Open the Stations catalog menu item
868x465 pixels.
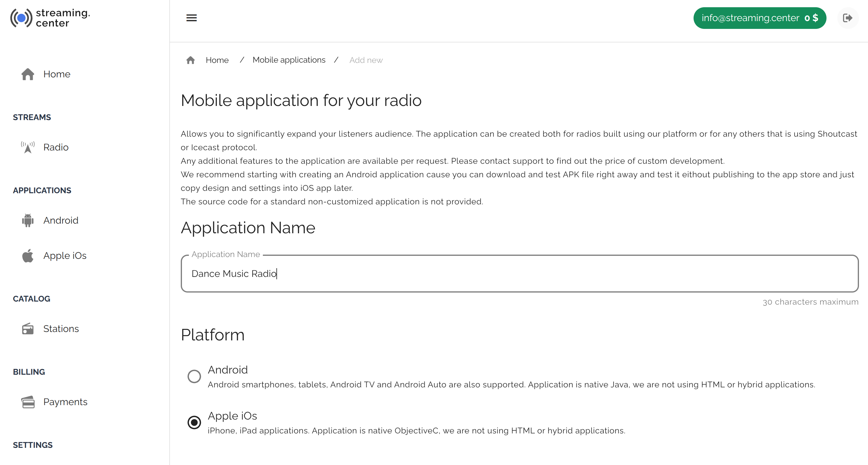[61, 329]
